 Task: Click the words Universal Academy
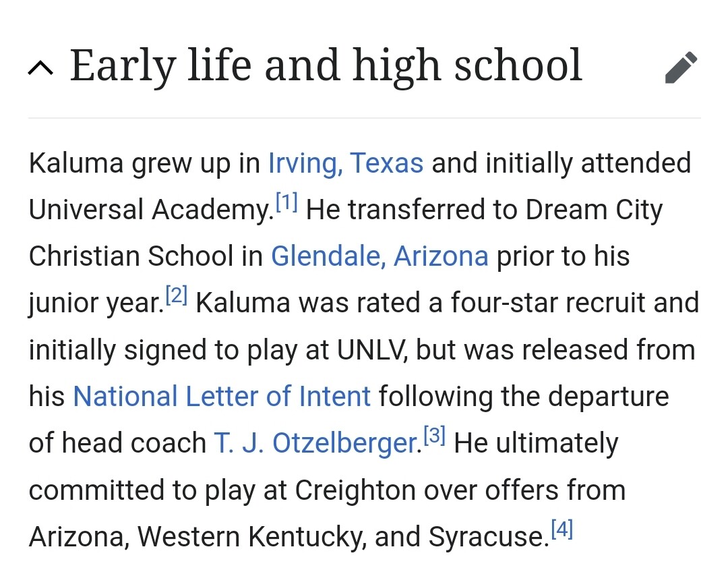click(x=150, y=210)
